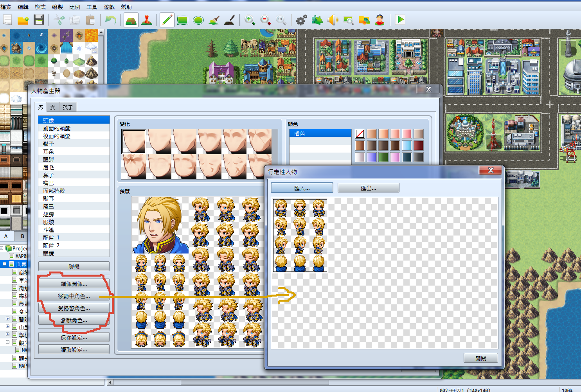The width and height of the screenshot is (581, 392).
Task: Switch to the 女 tab
Action: click(53, 107)
